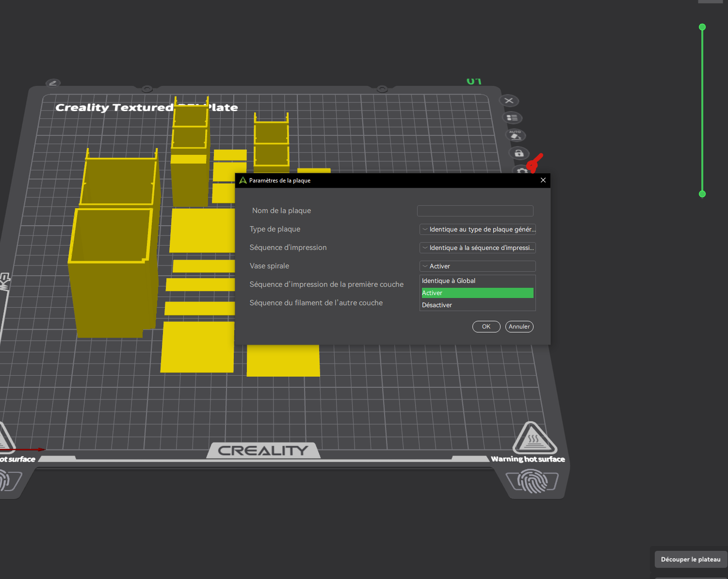Click the plate name edit pencil icon
The width and height of the screenshot is (728, 579).
tap(53, 83)
